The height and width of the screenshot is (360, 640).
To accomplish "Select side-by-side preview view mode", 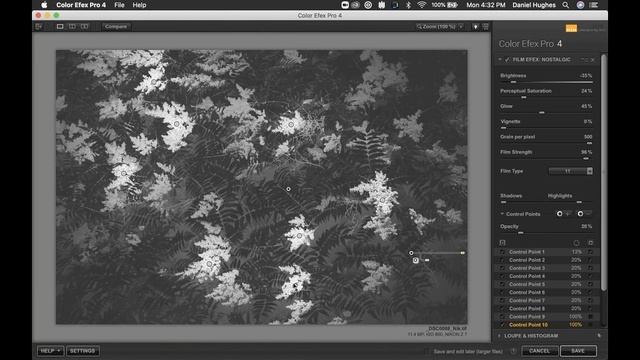I will click(84, 27).
